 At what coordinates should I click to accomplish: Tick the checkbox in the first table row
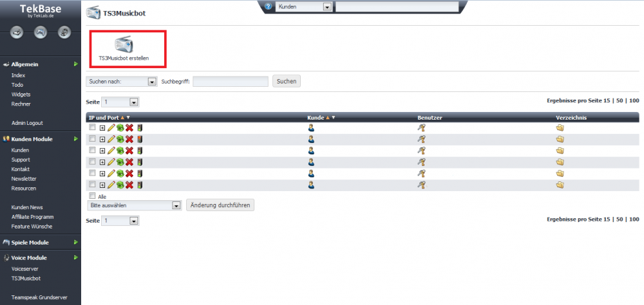tap(92, 127)
